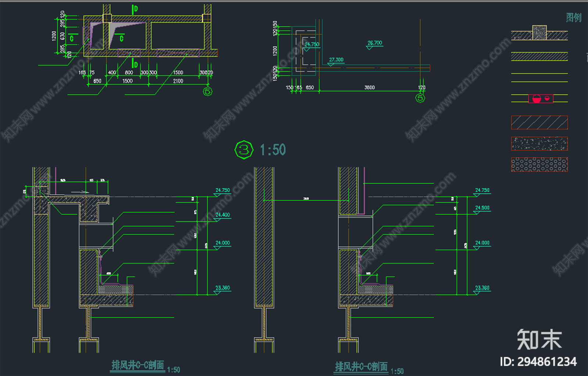The height and width of the screenshot is (376, 588).
Task: Click the "1:50" scale beside circled 3
Action: 273,150
